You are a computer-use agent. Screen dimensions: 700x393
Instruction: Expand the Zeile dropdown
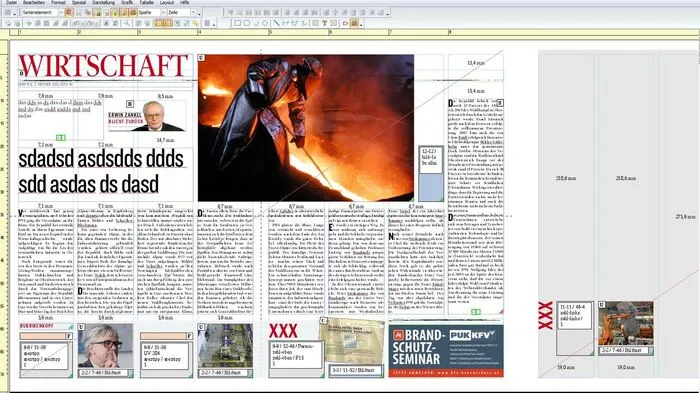pyautogui.click(x=193, y=13)
